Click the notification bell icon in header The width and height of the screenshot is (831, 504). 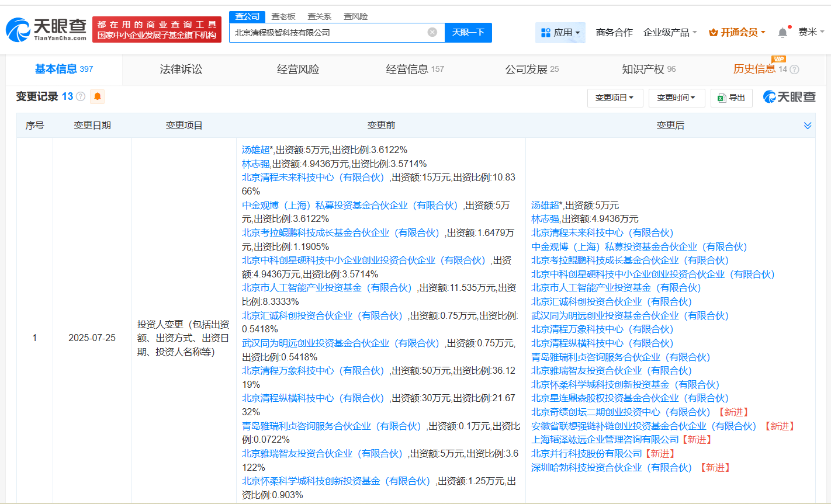pyautogui.click(x=782, y=33)
